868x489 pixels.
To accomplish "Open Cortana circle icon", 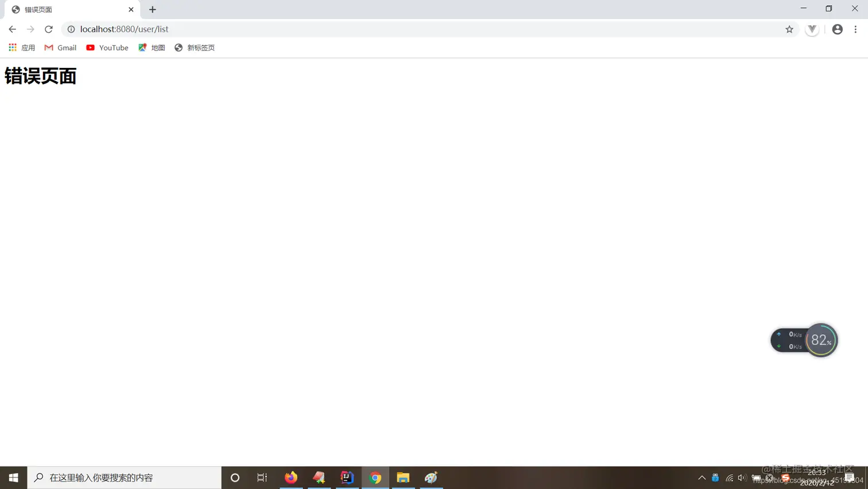I will tap(235, 478).
